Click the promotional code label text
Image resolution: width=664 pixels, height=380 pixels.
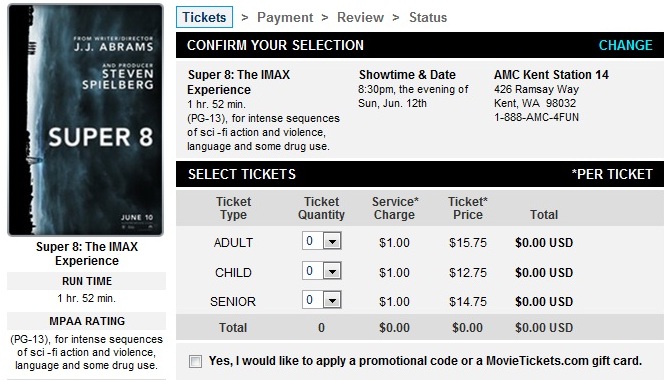click(x=425, y=361)
